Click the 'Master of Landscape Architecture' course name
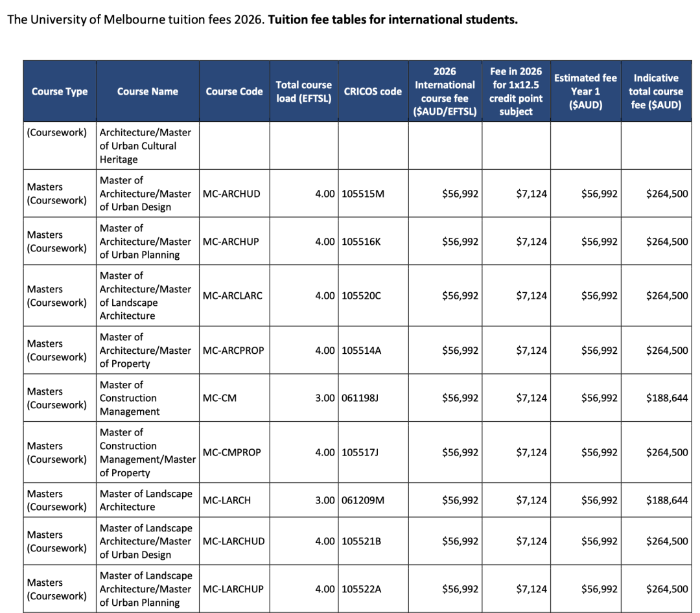Image resolution: width=700 pixels, height=613 pixels. click(146, 500)
